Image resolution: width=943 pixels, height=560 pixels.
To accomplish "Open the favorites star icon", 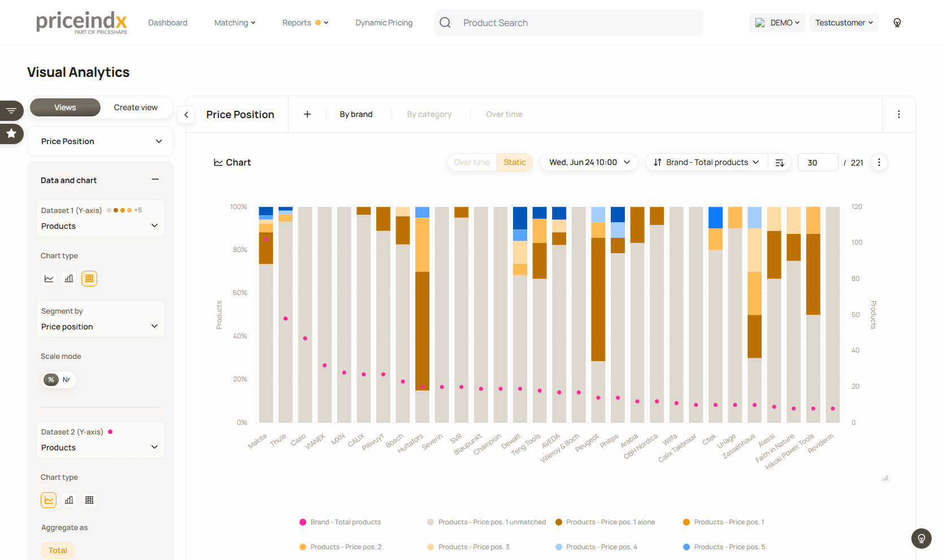I will tap(11, 134).
